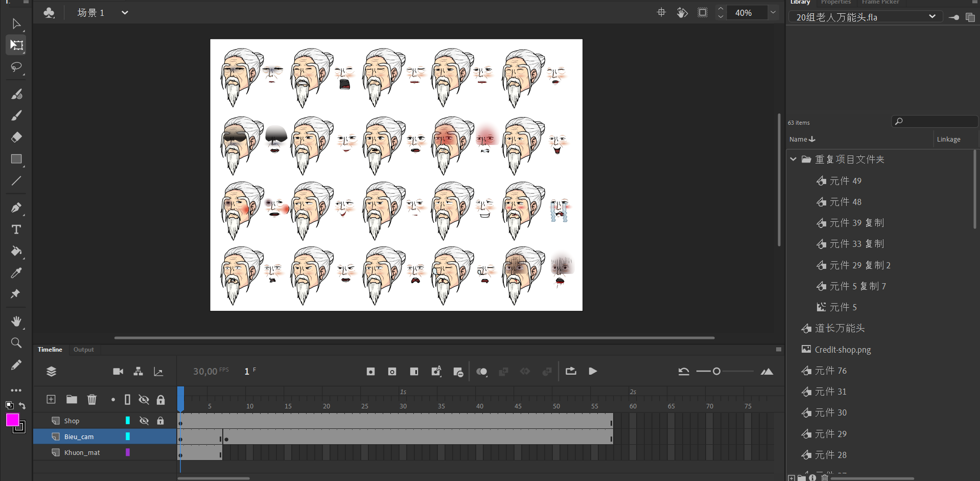
Task: Unlock the Shop layer
Action: pyautogui.click(x=160, y=421)
